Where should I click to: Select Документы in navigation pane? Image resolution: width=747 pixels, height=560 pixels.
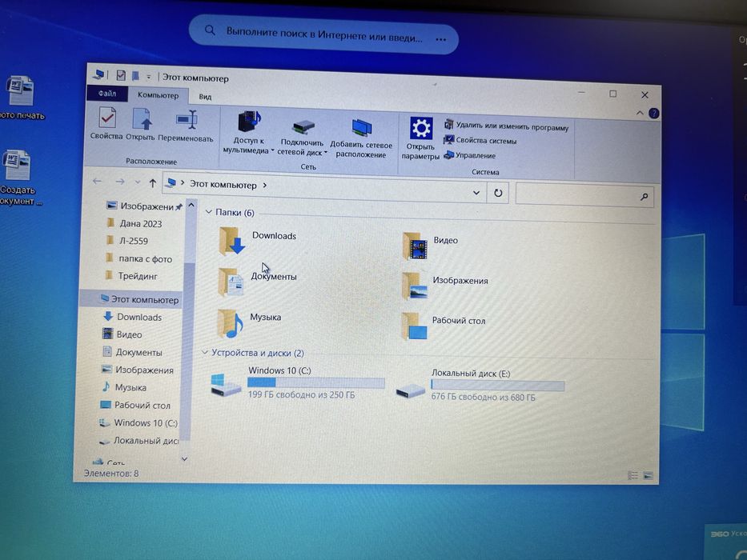coord(132,352)
